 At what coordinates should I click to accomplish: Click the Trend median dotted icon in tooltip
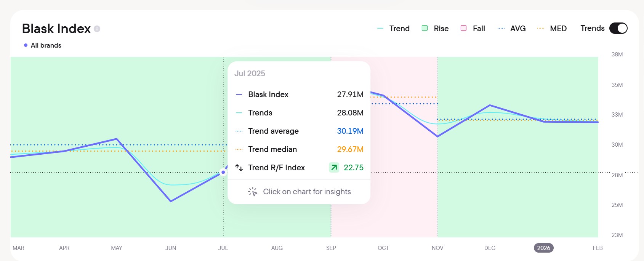239,149
